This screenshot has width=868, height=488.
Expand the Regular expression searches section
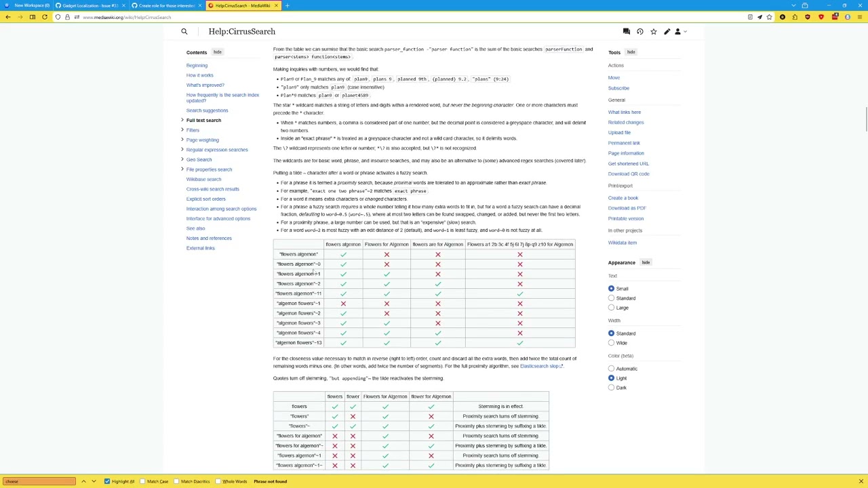coord(182,150)
